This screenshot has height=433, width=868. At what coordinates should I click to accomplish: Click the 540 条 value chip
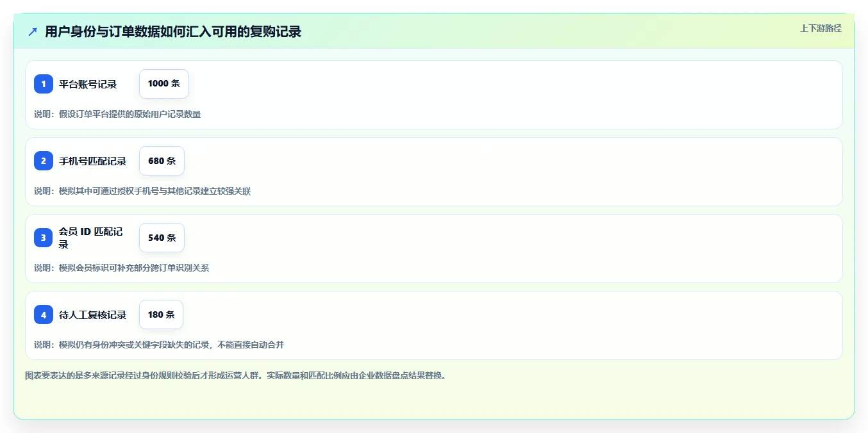(162, 238)
